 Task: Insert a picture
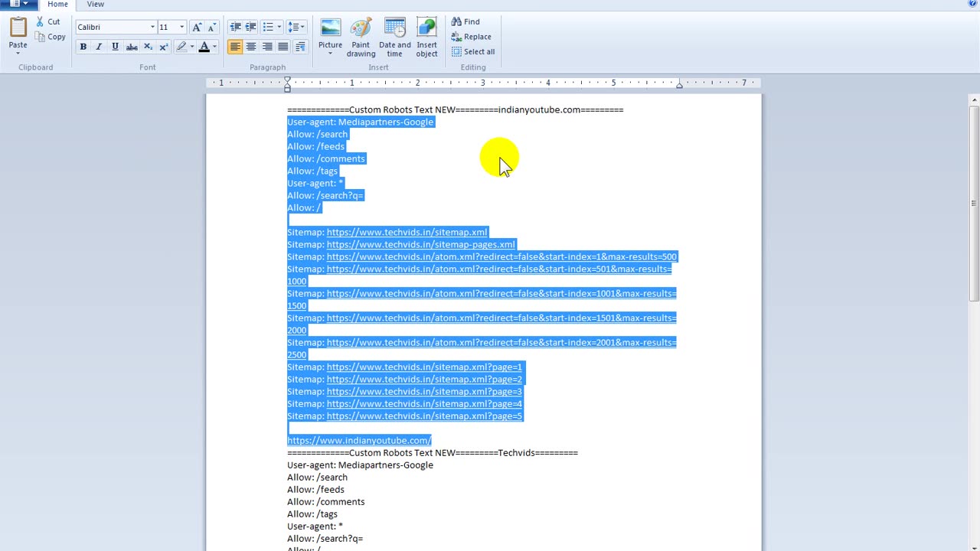point(330,32)
